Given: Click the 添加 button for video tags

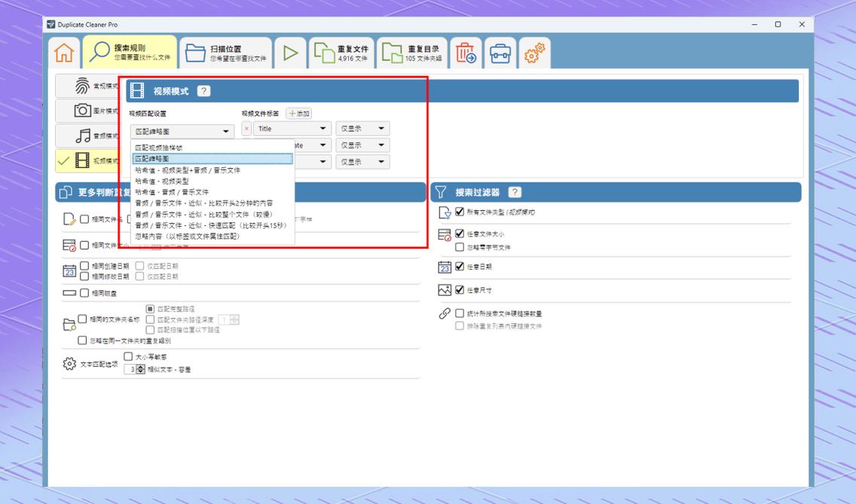Looking at the screenshot, I should (300, 112).
